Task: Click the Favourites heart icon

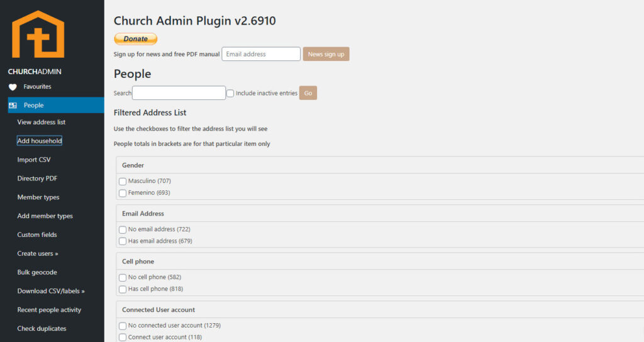Action: tap(13, 87)
